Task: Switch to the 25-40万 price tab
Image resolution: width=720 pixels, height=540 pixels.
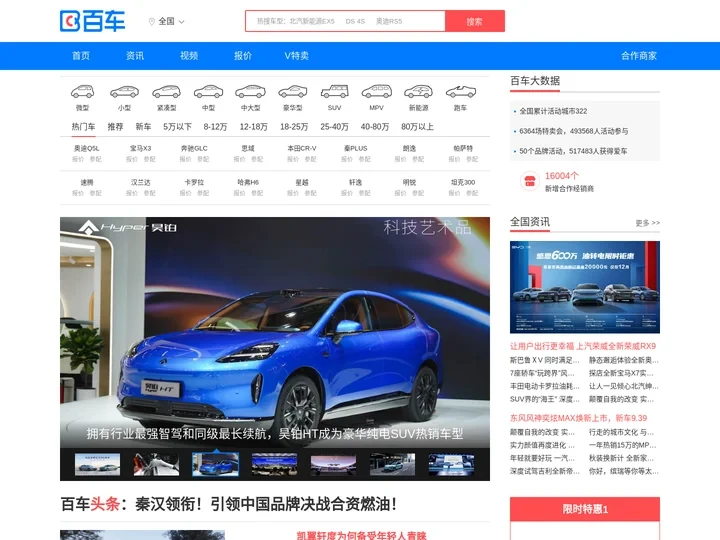Action: click(x=334, y=127)
